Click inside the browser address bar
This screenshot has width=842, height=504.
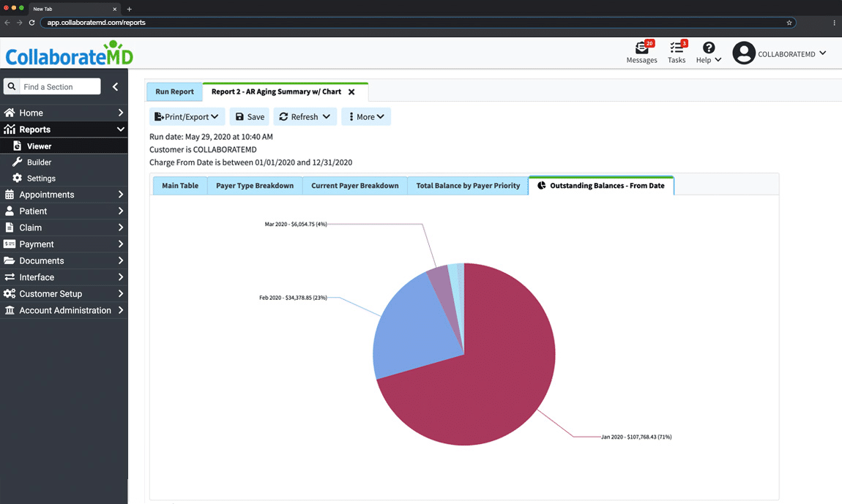(220, 23)
